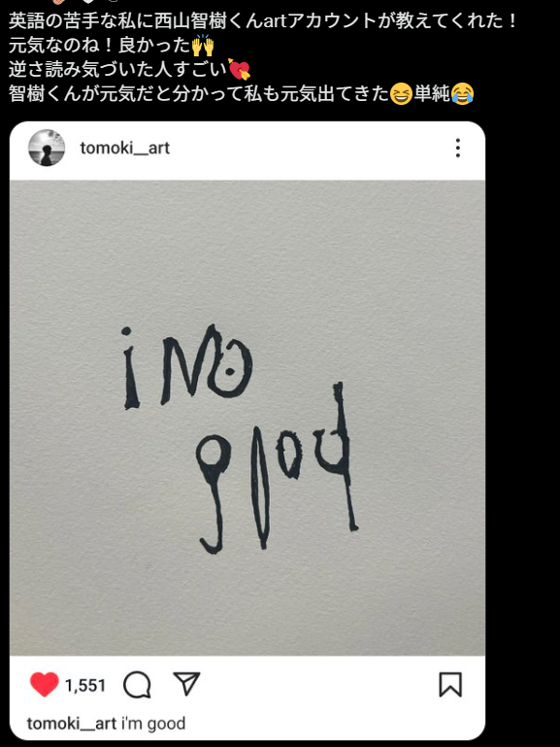Open the comment bubble icon
Screen dimensions: 560x747
pyautogui.click(x=137, y=685)
